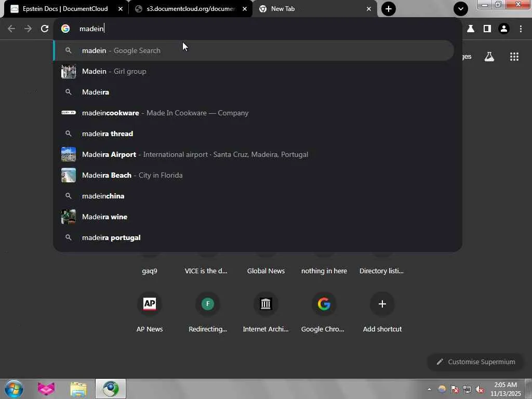Choose 'madein - Google Search' suggestion
The image size is (532, 399).
point(254,50)
